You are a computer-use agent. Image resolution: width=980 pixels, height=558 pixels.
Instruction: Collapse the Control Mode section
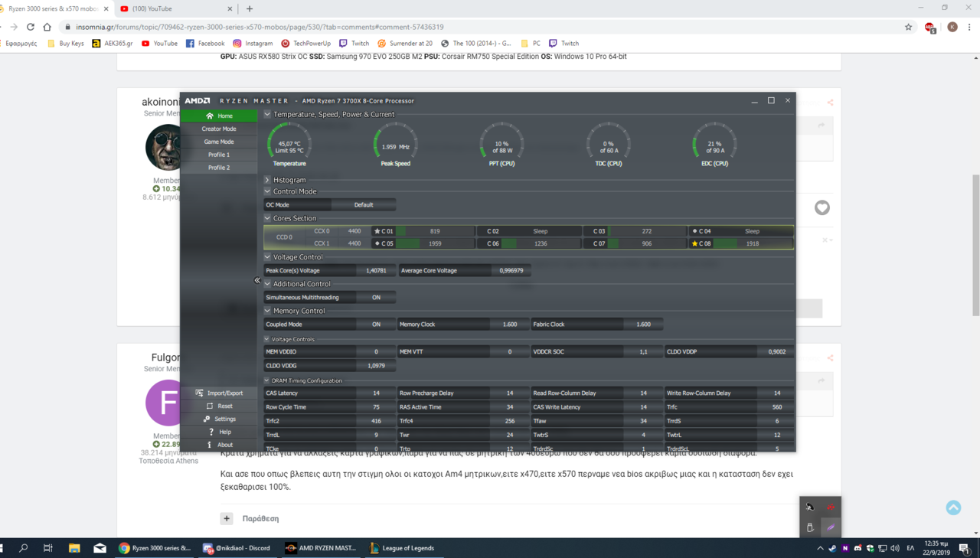pos(267,191)
